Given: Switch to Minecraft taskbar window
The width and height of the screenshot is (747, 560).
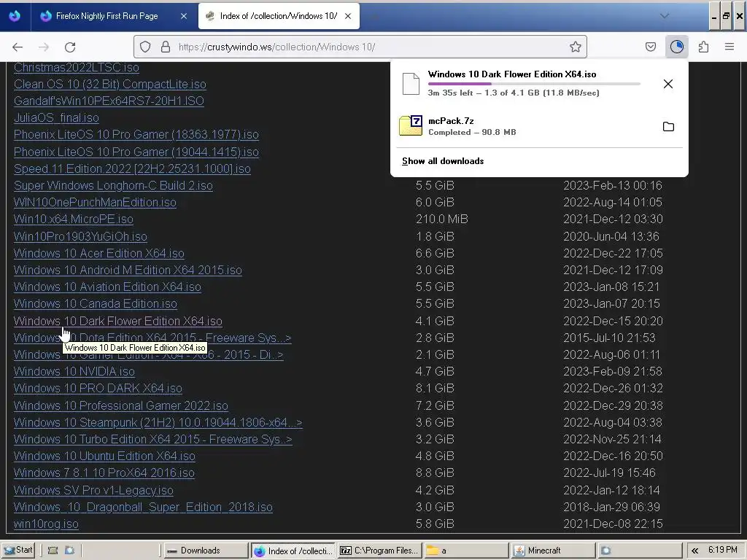Looking at the screenshot, I should click(x=553, y=551).
